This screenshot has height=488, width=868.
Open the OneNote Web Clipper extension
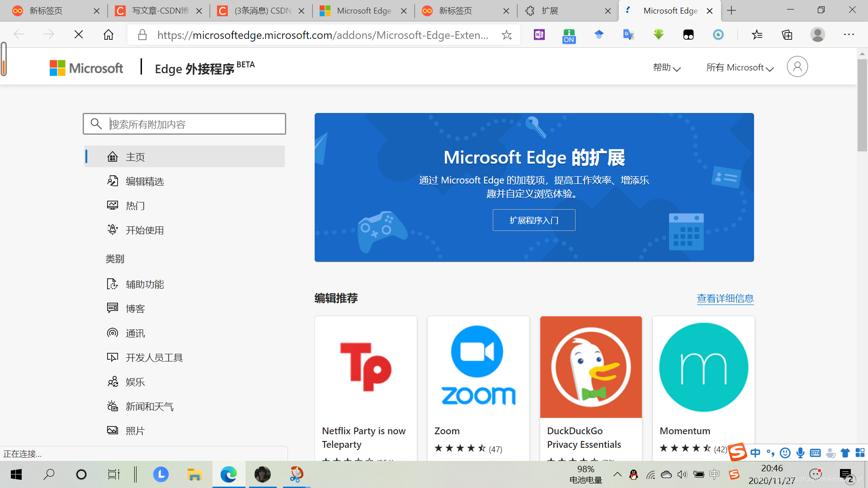click(538, 35)
